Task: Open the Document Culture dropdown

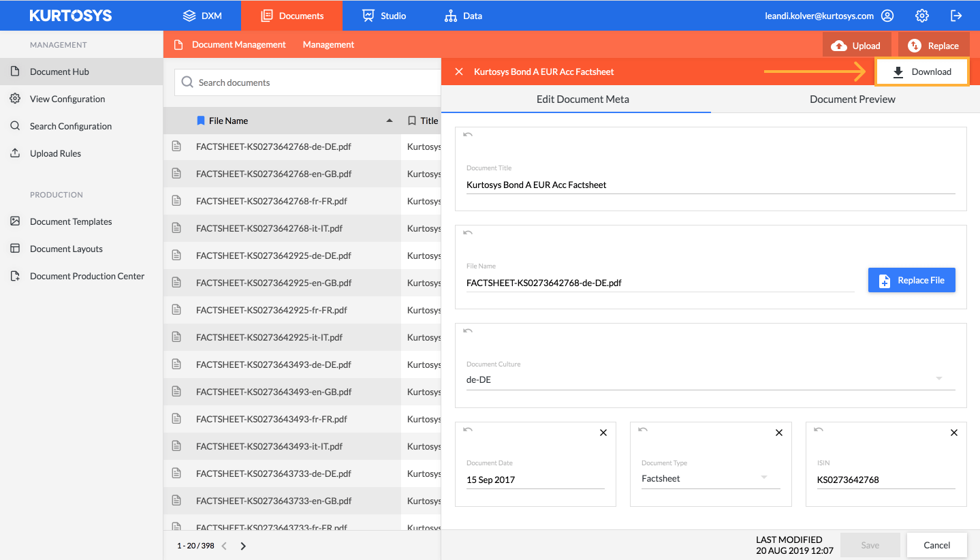Action: (x=711, y=379)
